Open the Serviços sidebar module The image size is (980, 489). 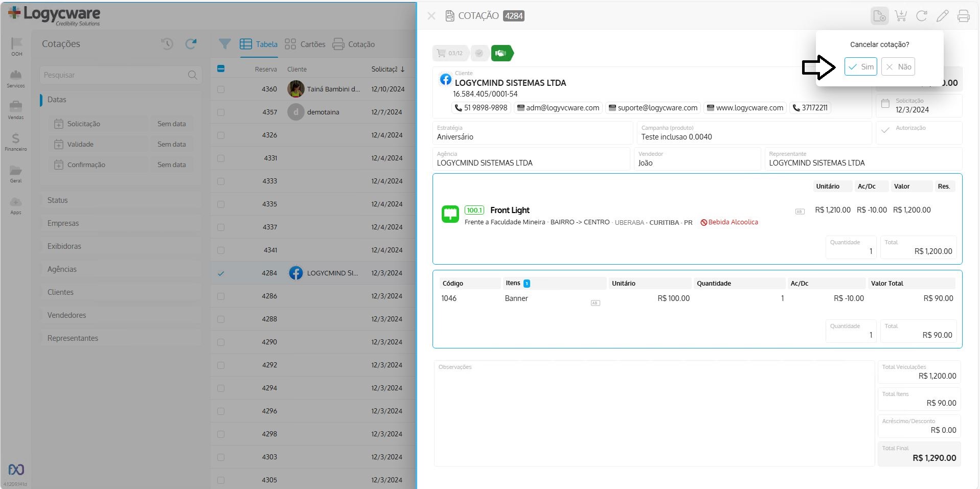[16, 78]
